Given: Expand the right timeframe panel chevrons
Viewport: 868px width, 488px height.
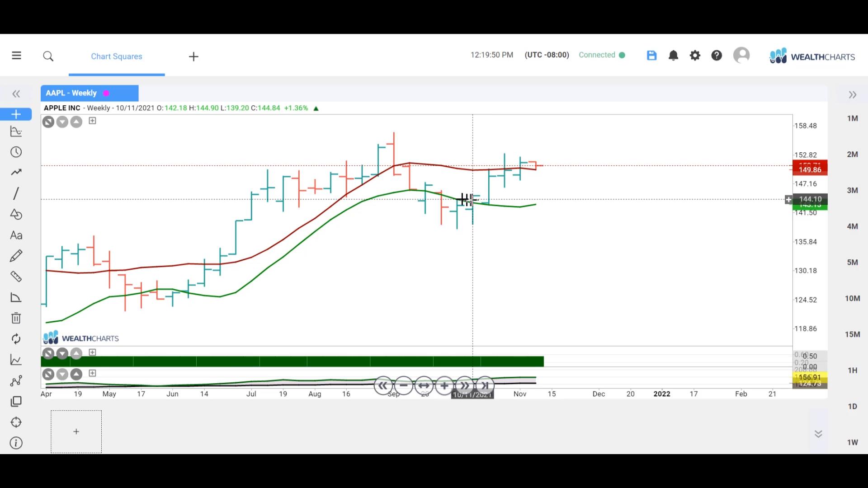Looking at the screenshot, I should coord(853,94).
